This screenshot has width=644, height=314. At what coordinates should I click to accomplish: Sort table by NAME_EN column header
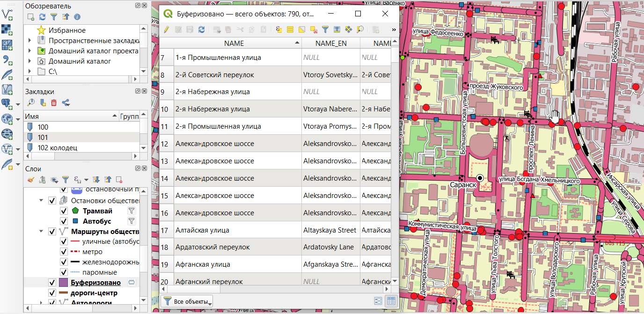pos(330,43)
